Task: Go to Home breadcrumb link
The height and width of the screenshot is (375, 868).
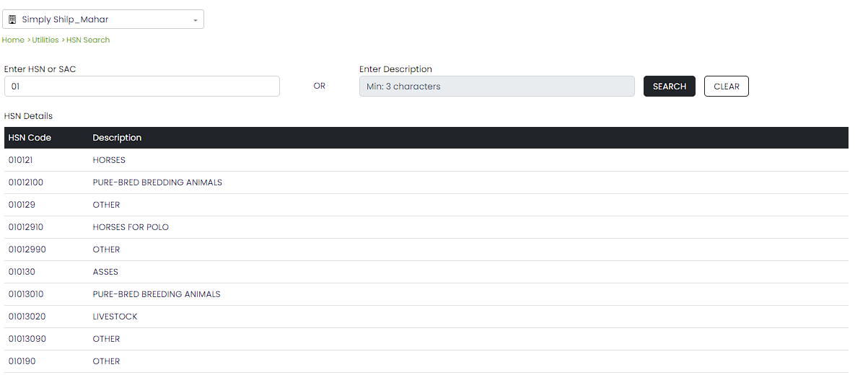Action: 13,40
